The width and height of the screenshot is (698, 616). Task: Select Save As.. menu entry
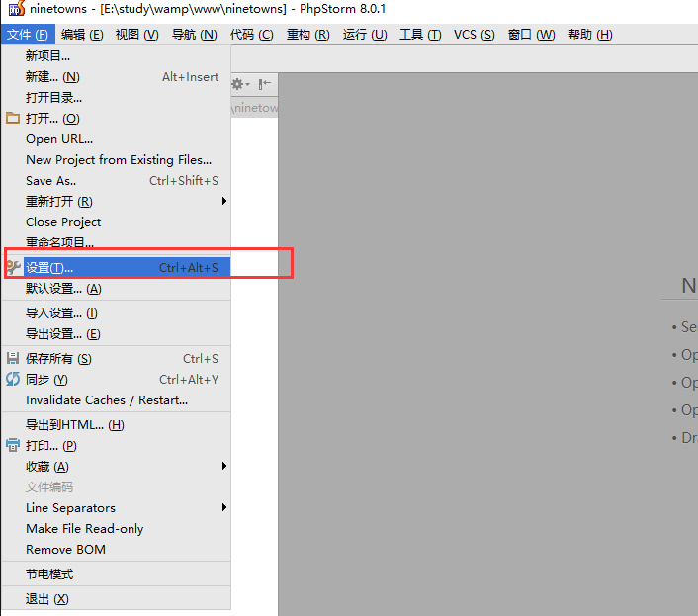point(117,180)
